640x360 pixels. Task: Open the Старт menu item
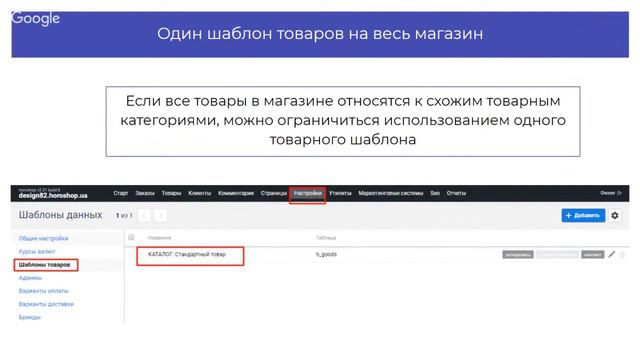click(x=120, y=193)
